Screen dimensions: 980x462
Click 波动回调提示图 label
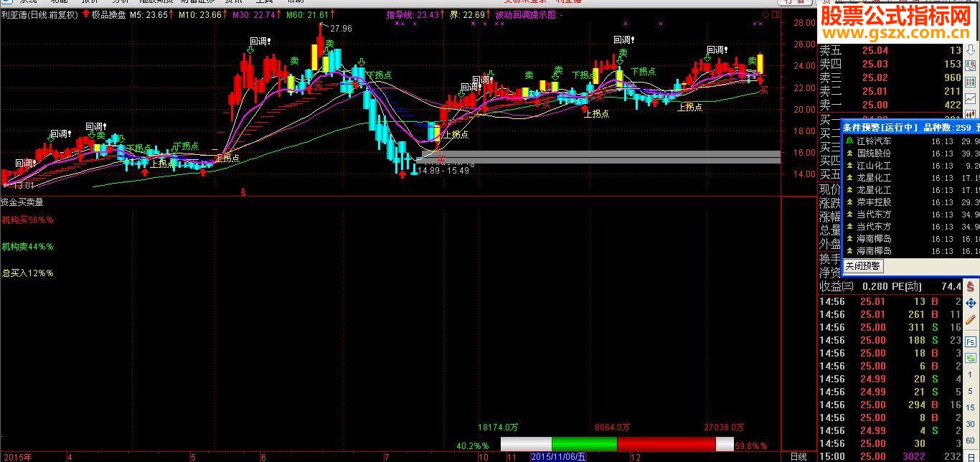click(x=529, y=14)
